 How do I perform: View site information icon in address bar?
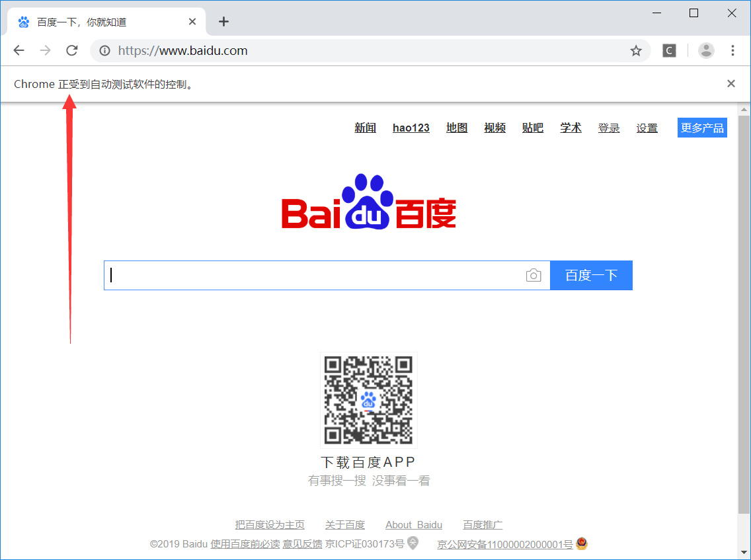104,50
